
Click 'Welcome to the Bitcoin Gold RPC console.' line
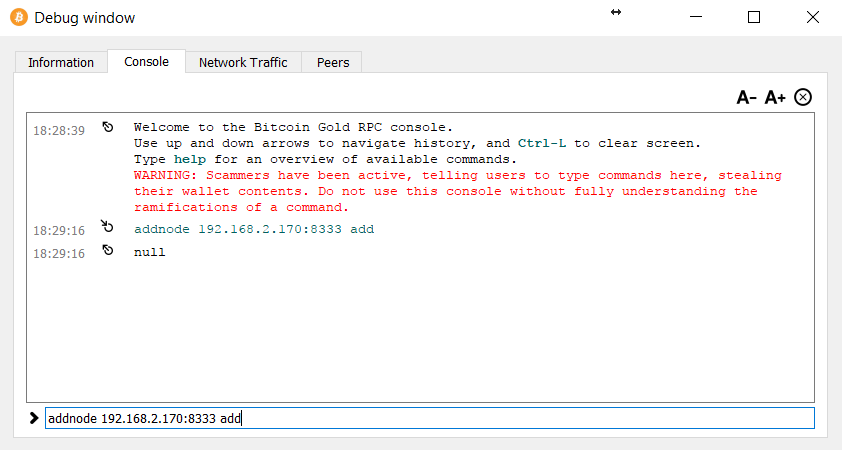[x=293, y=127]
